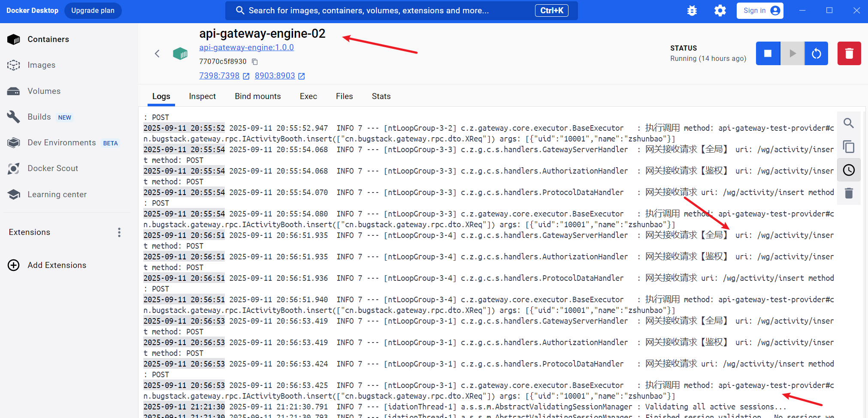Go back to containers list
The image size is (868, 418).
(x=157, y=54)
